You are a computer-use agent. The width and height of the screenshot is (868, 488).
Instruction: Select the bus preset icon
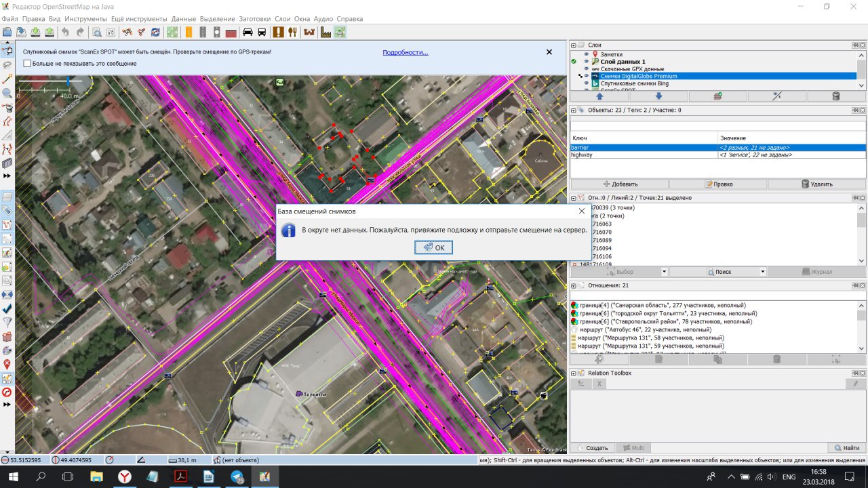click(262, 32)
